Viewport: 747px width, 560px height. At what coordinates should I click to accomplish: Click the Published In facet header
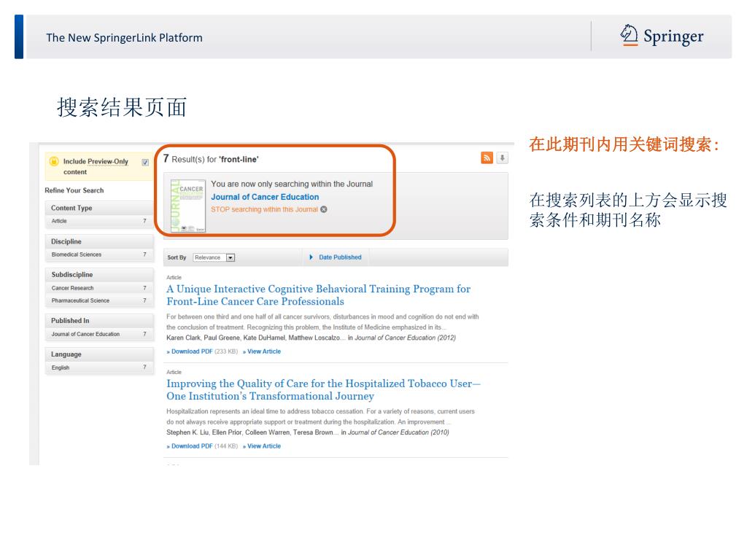point(99,321)
